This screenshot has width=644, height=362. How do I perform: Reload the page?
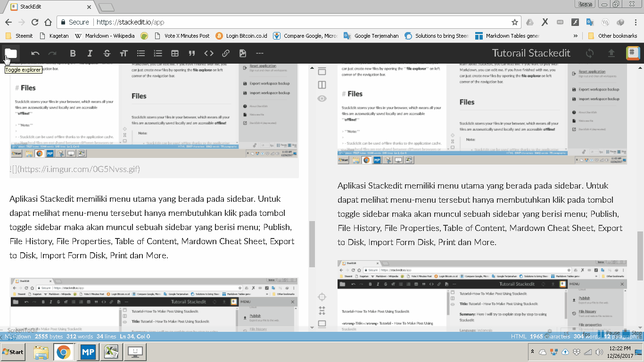coord(35,22)
